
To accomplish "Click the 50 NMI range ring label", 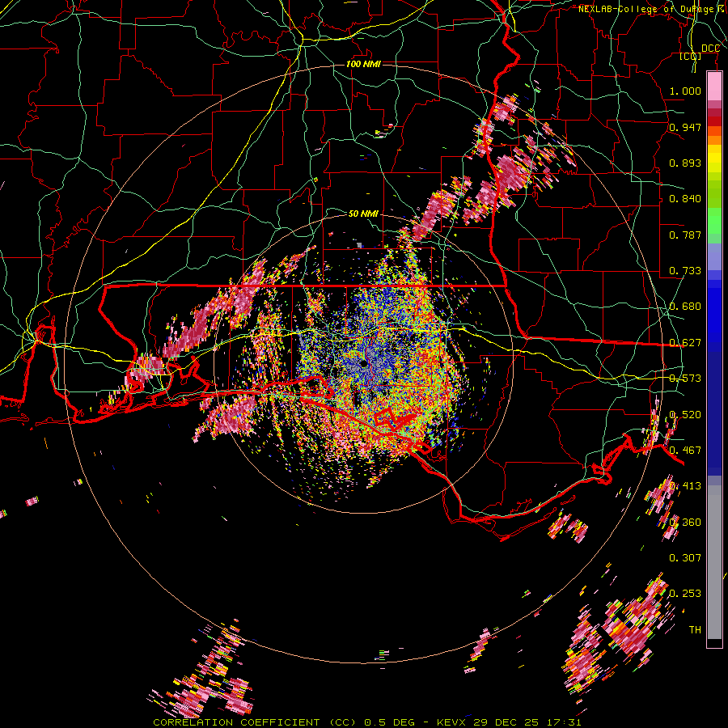I will click(363, 214).
